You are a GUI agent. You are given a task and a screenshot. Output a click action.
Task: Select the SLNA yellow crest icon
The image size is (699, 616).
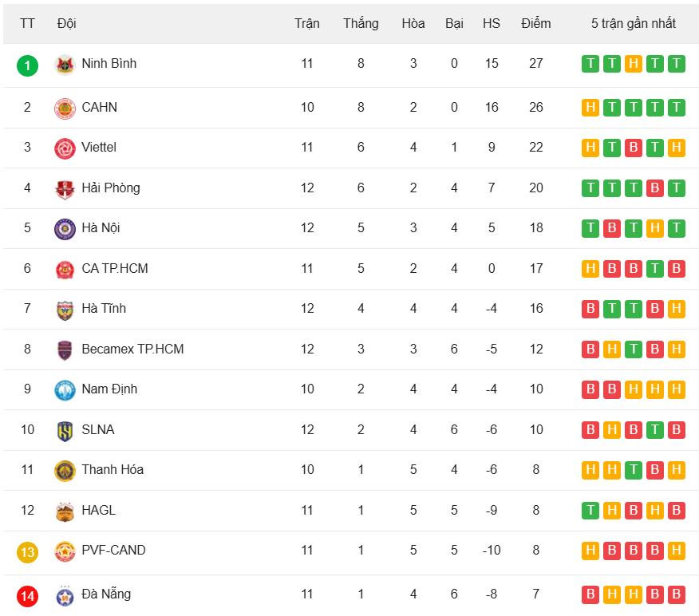(65, 431)
